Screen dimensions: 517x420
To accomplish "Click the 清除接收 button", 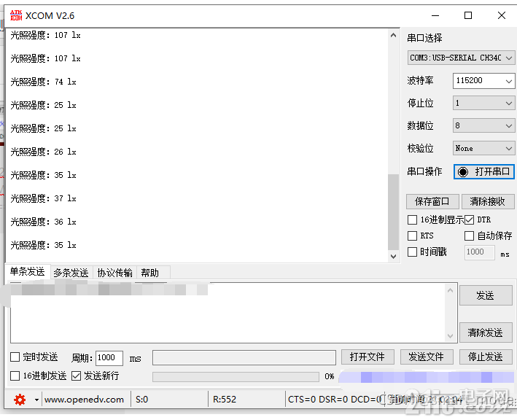I will (488, 201).
